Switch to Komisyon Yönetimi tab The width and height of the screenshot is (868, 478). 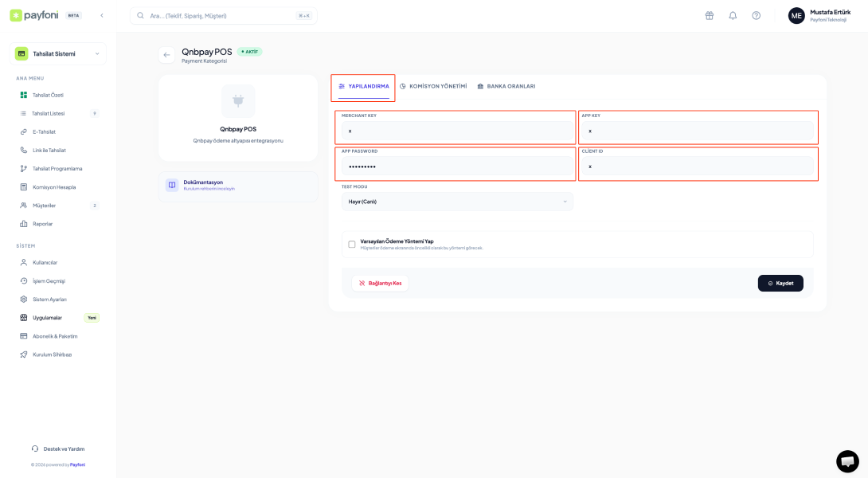pyautogui.click(x=433, y=86)
